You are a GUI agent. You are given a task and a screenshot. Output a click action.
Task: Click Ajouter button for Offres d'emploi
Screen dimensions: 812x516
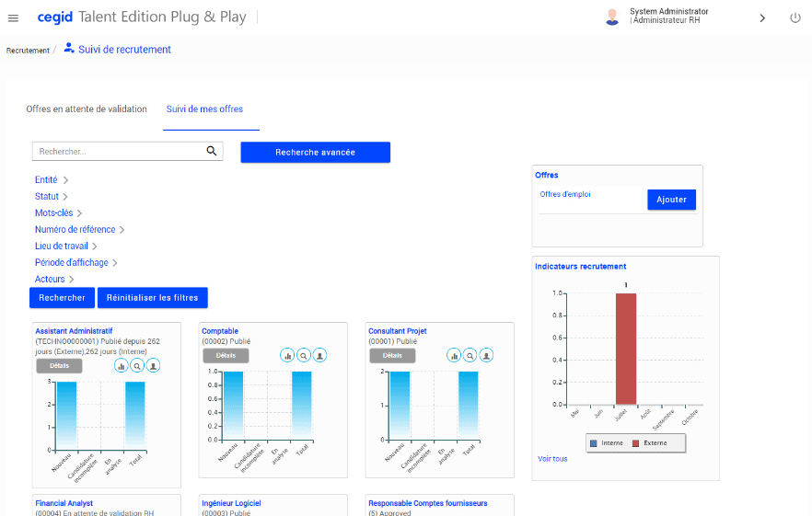(x=671, y=200)
